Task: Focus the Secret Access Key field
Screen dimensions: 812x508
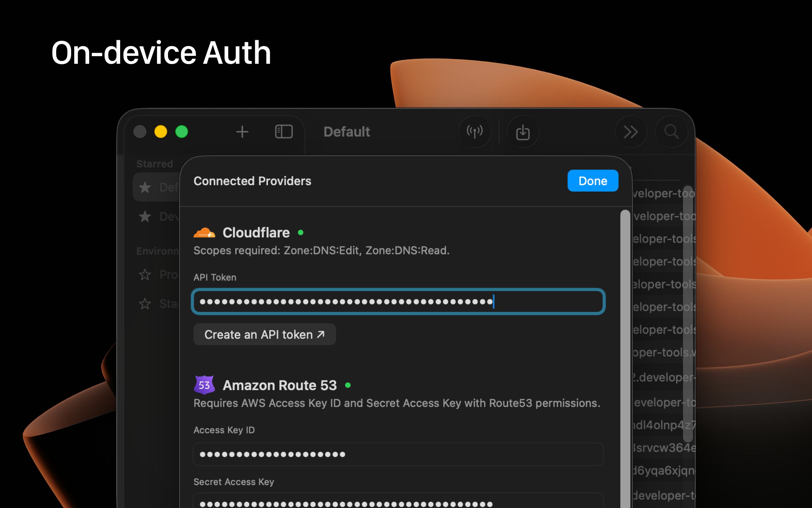Action: [x=398, y=501]
